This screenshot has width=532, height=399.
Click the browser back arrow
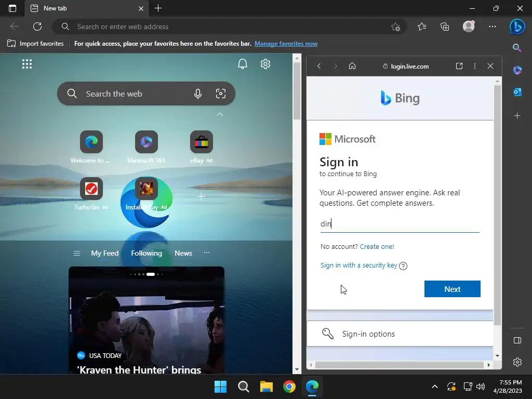click(x=15, y=26)
